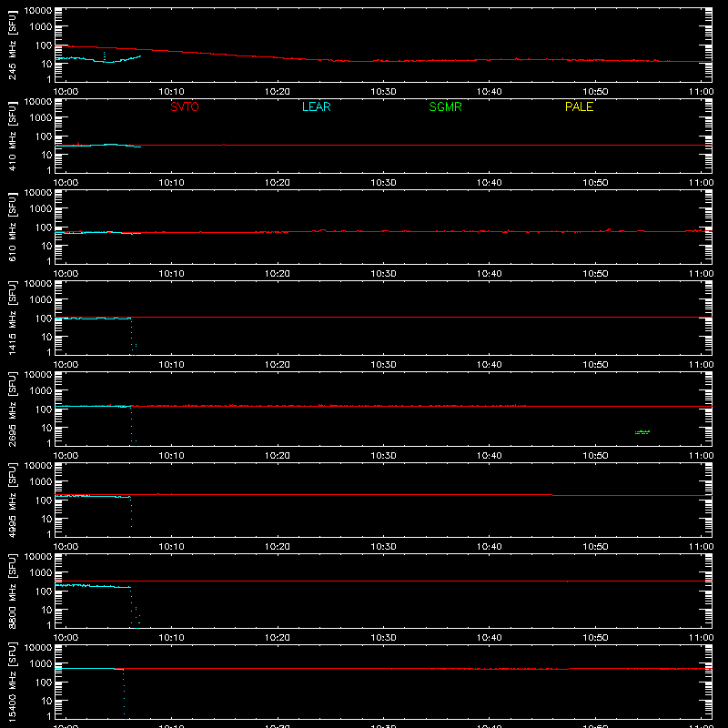Click the green SGMR legend label
This screenshot has width=728, height=728.
pos(445,106)
